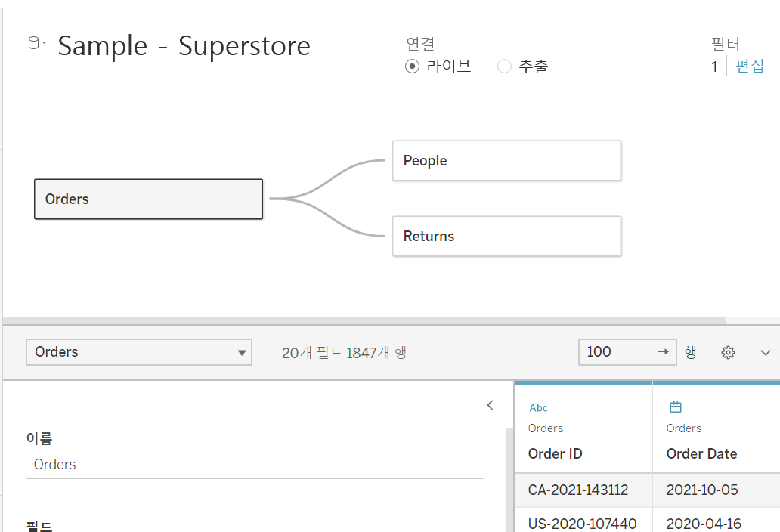Click the arrow to apply row count
The width and height of the screenshot is (780, 532).
[x=663, y=352]
